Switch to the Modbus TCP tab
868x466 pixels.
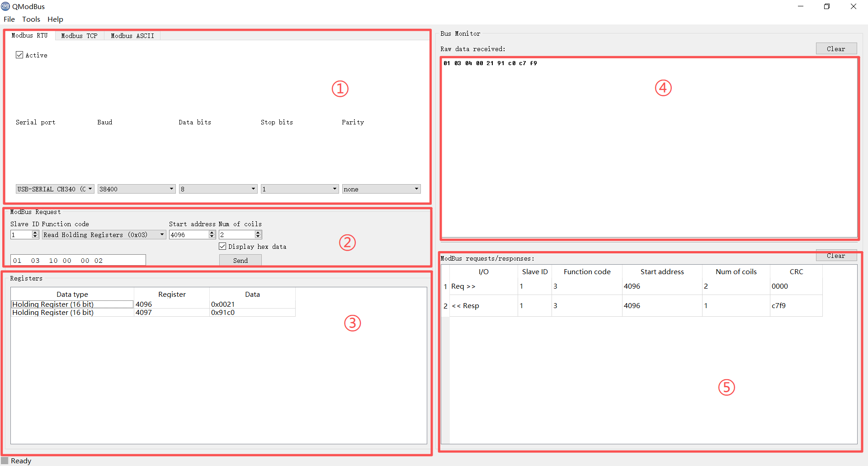79,36
